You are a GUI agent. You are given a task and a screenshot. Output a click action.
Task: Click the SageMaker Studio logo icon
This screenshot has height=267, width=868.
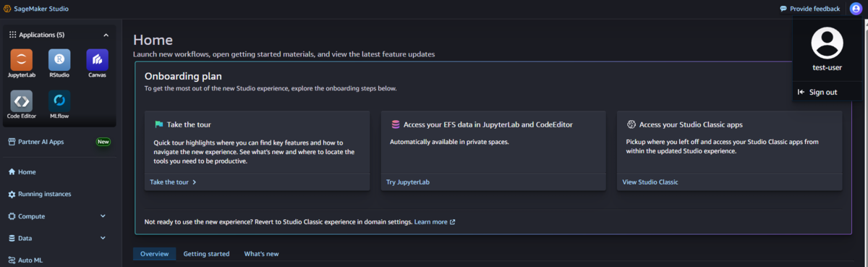(x=7, y=9)
